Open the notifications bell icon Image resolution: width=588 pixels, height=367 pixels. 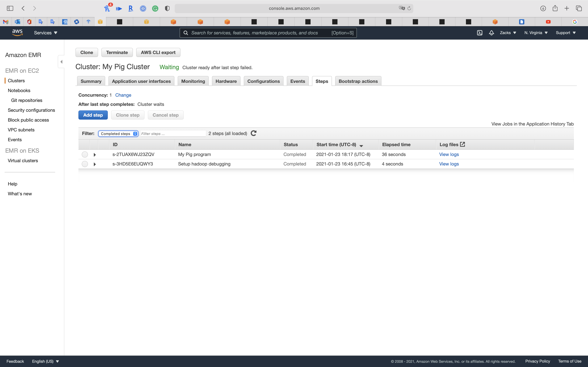pos(491,33)
